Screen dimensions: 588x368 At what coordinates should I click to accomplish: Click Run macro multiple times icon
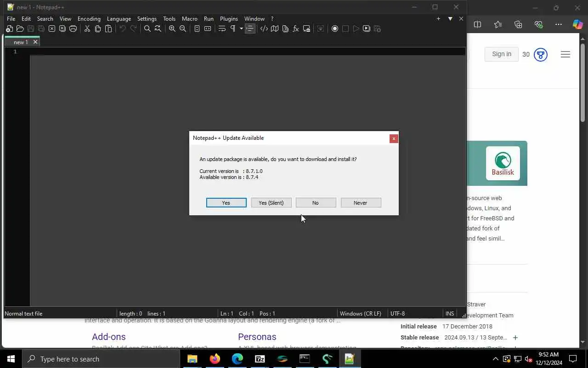point(367,29)
